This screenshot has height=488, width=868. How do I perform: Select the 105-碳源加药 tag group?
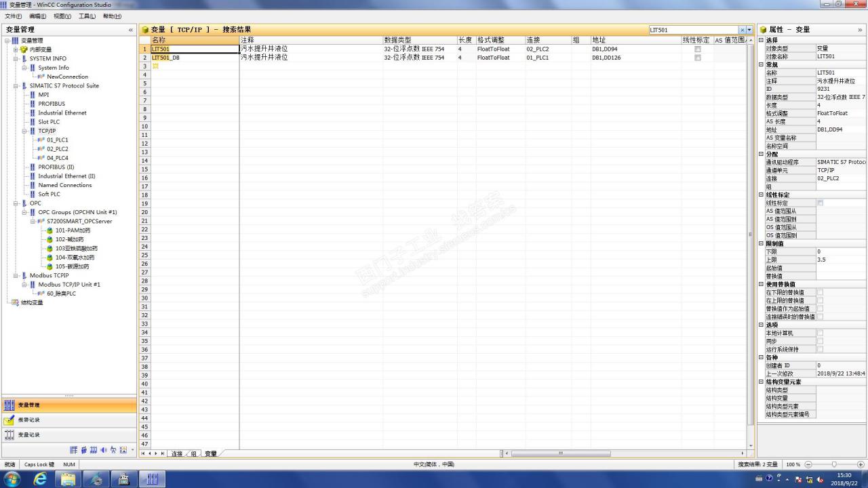[x=72, y=266]
